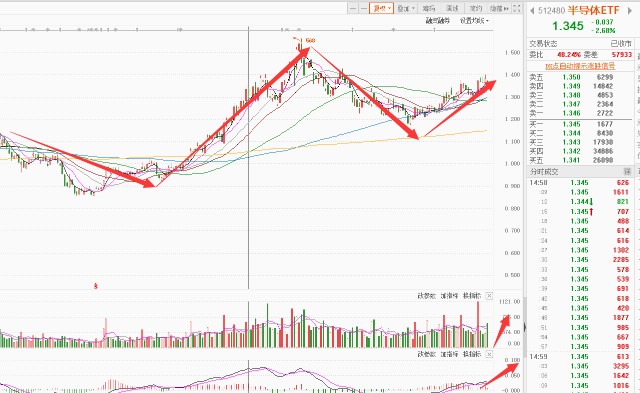
Task: Click the peak price label 1.568 on chart
Action: tap(310, 40)
